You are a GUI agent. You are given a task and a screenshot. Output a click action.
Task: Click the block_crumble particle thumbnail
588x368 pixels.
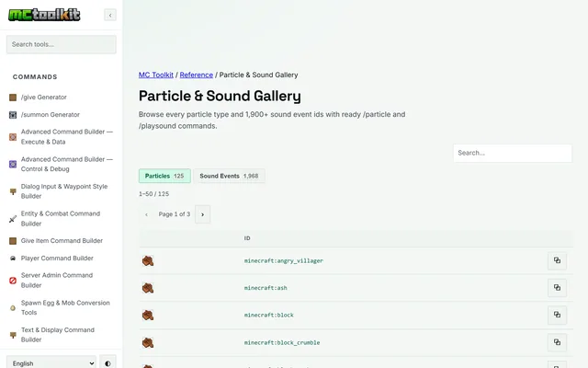pos(148,342)
